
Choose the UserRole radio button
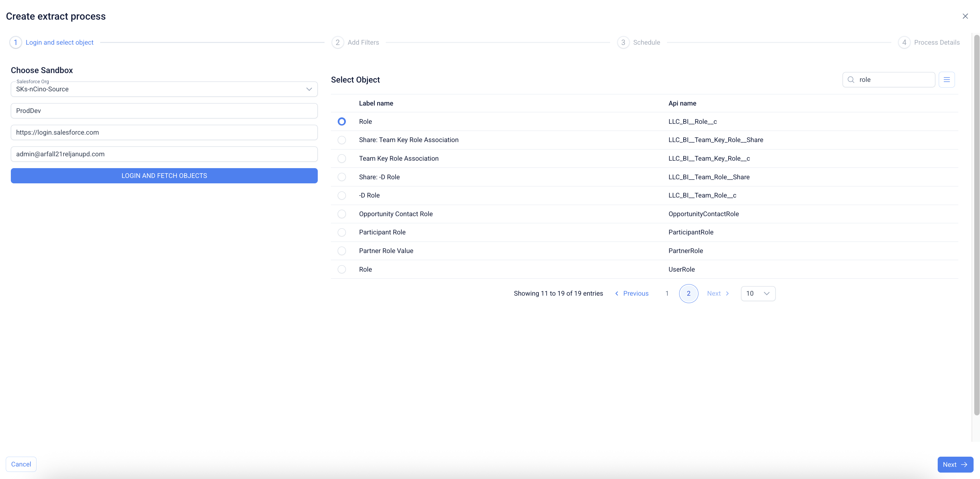click(x=342, y=269)
